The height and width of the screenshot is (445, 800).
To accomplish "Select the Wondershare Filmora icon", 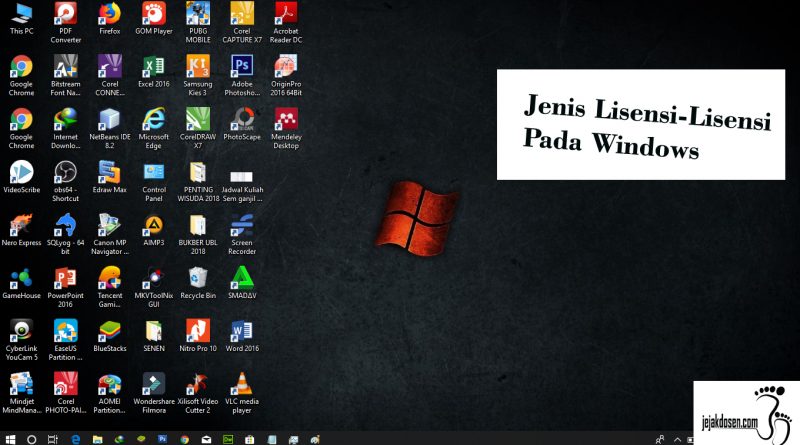I will coord(154,393).
